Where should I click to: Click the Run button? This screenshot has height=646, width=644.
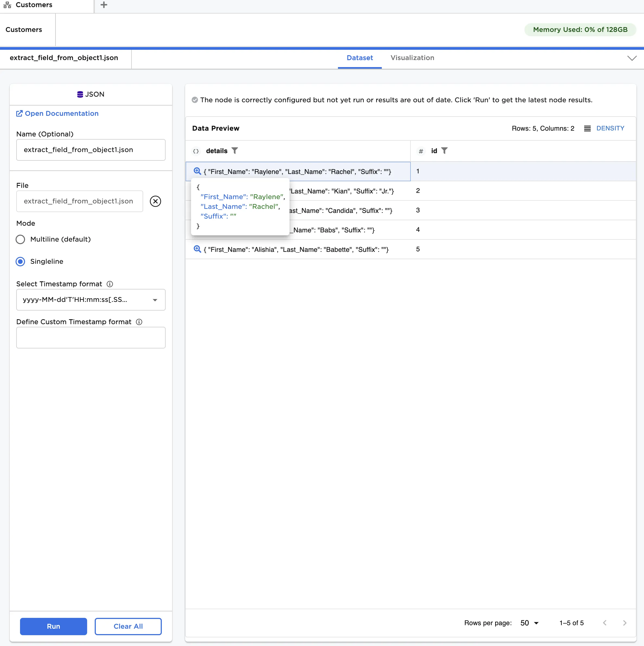point(54,626)
